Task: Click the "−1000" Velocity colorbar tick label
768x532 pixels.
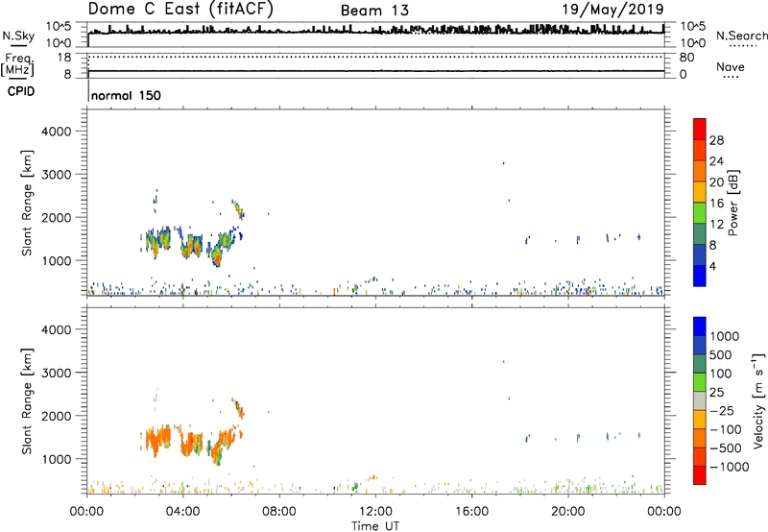Action: [x=730, y=467]
